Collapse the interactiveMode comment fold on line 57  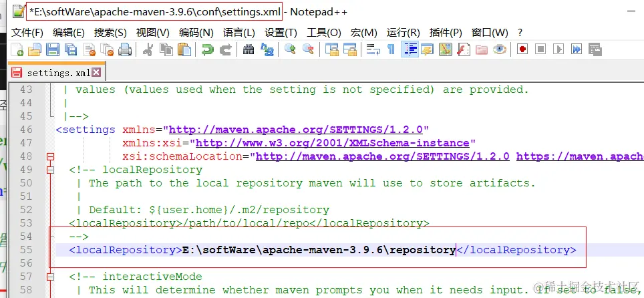pos(51,277)
